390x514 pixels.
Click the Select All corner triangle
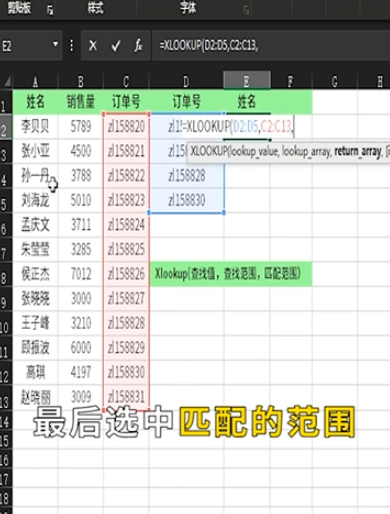coord(7,81)
